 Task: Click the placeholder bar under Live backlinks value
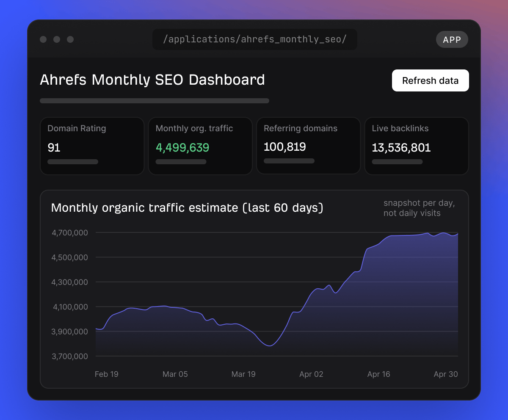397,162
